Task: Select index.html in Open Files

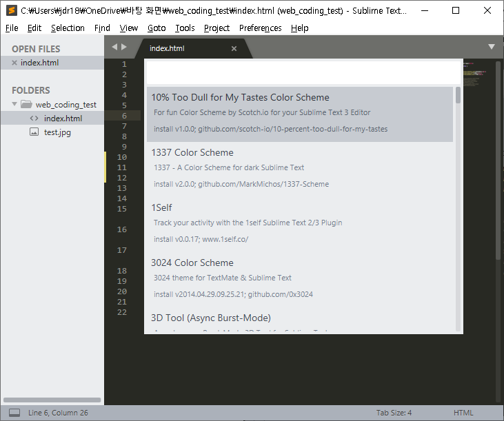Action: click(52, 63)
